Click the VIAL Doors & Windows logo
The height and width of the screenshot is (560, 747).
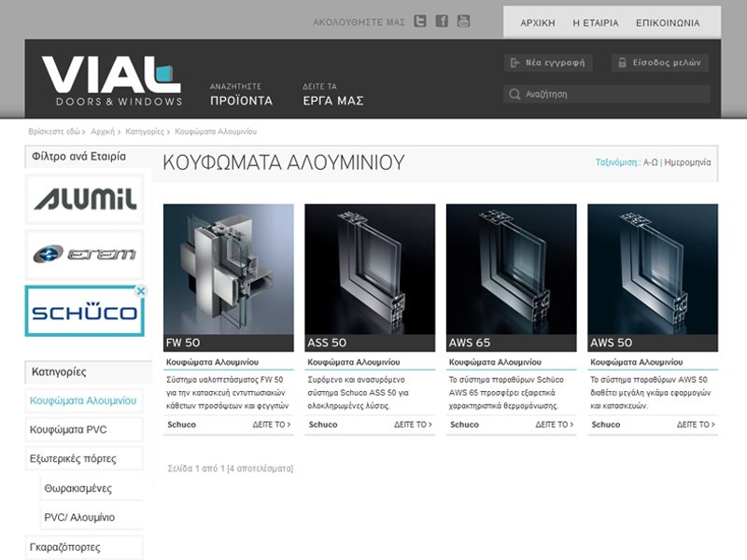click(111, 80)
